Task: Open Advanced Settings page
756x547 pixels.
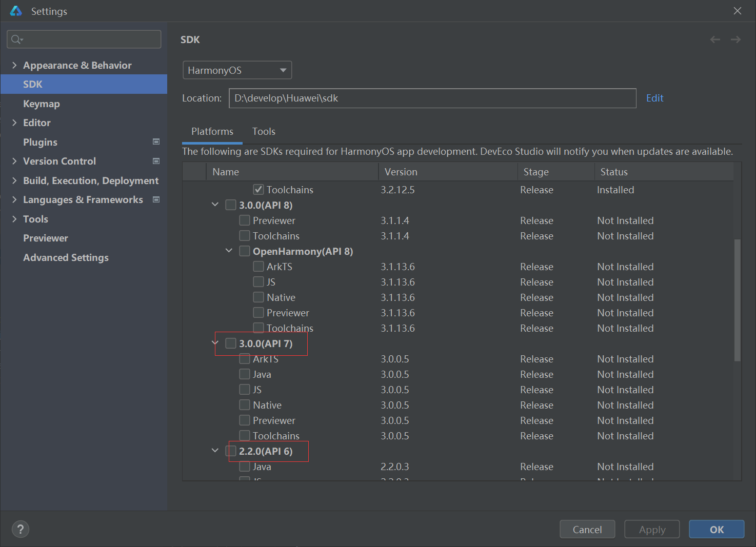Action: pos(66,257)
